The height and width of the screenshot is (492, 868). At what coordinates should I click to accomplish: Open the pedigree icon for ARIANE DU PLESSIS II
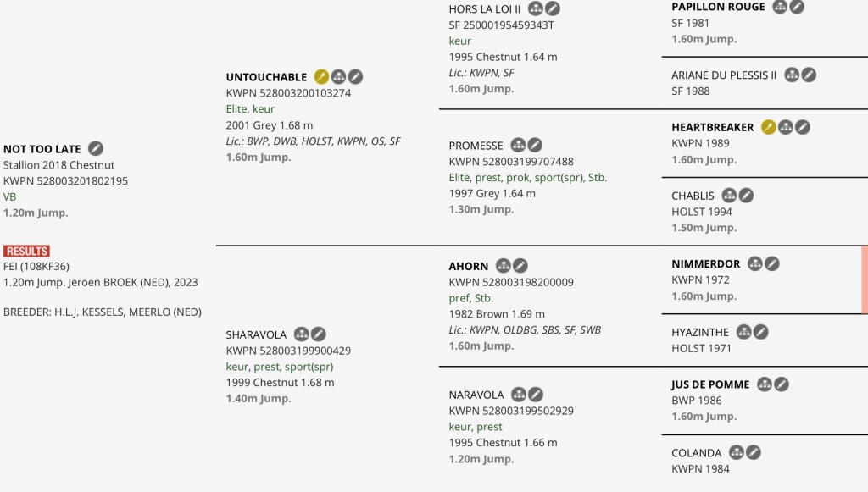[792, 75]
